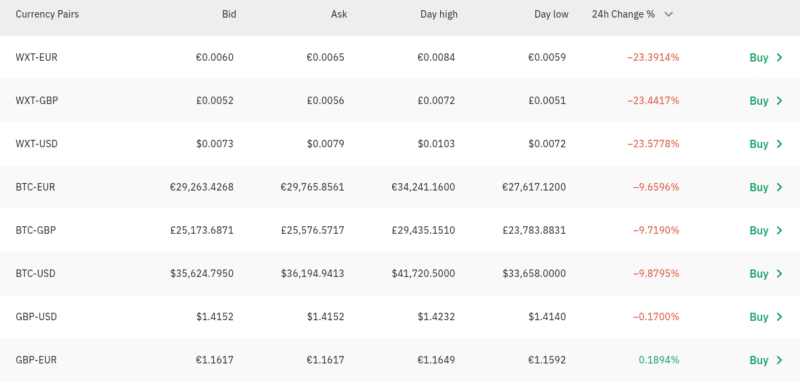The height and width of the screenshot is (383, 800).
Task: Click the Ask column header
Action: 339,14
